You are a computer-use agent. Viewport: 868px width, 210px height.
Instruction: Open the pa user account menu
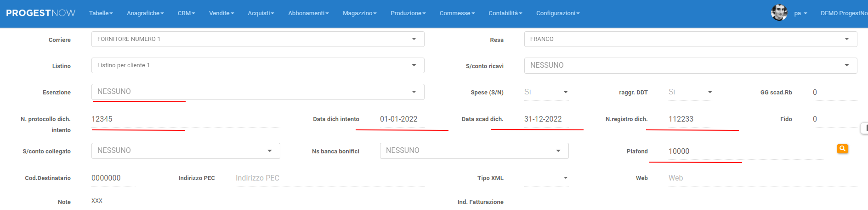[x=800, y=13]
